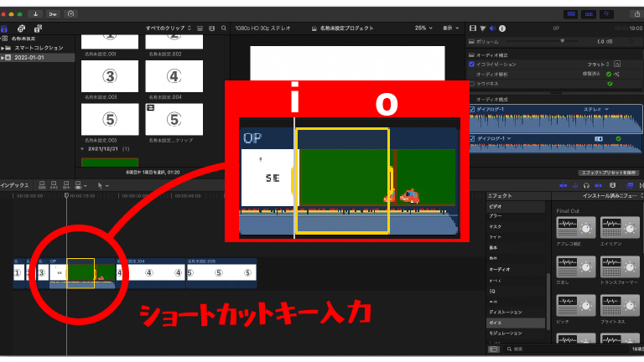Toggle clip filmstrip/list view icon
This screenshot has height=362, width=644.
tap(200, 28)
